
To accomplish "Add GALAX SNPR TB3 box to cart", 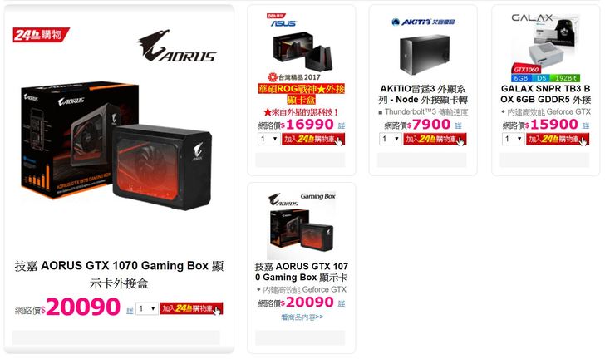I will (x=558, y=139).
